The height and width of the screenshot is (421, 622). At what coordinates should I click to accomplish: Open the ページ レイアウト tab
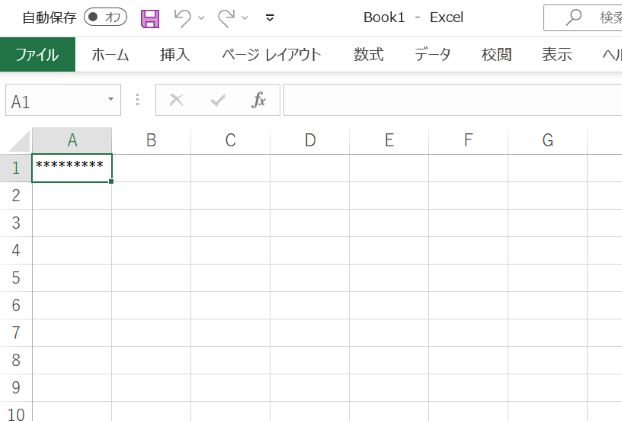tap(271, 55)
